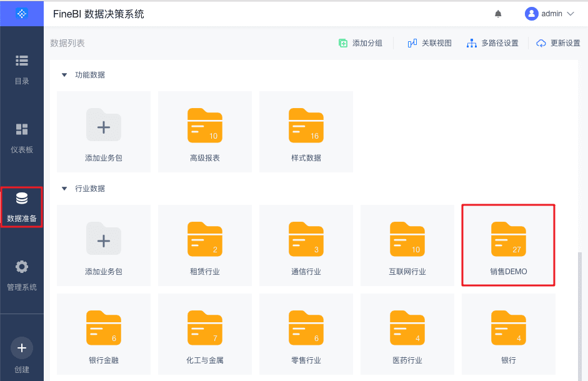Click the 零售行业 label text
The image size is (588, 381).
point(306,360)
